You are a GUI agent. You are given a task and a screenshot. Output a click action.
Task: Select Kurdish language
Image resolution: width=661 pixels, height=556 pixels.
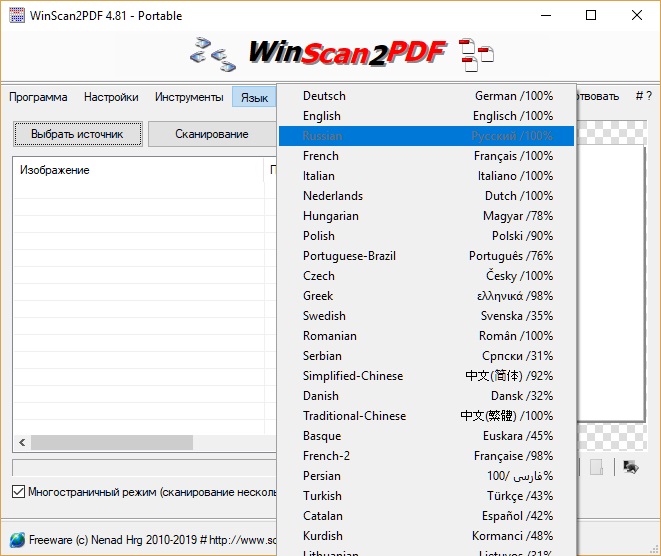[426, 536]
